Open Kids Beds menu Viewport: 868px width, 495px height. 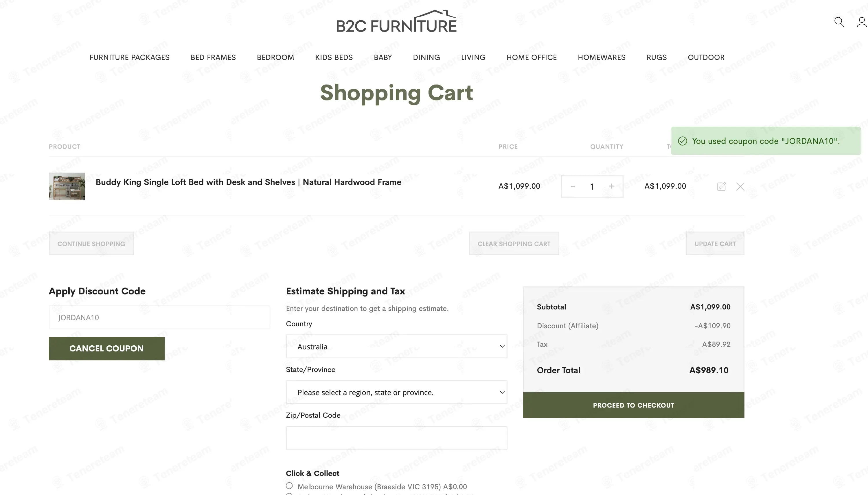(x=334, y=57)
